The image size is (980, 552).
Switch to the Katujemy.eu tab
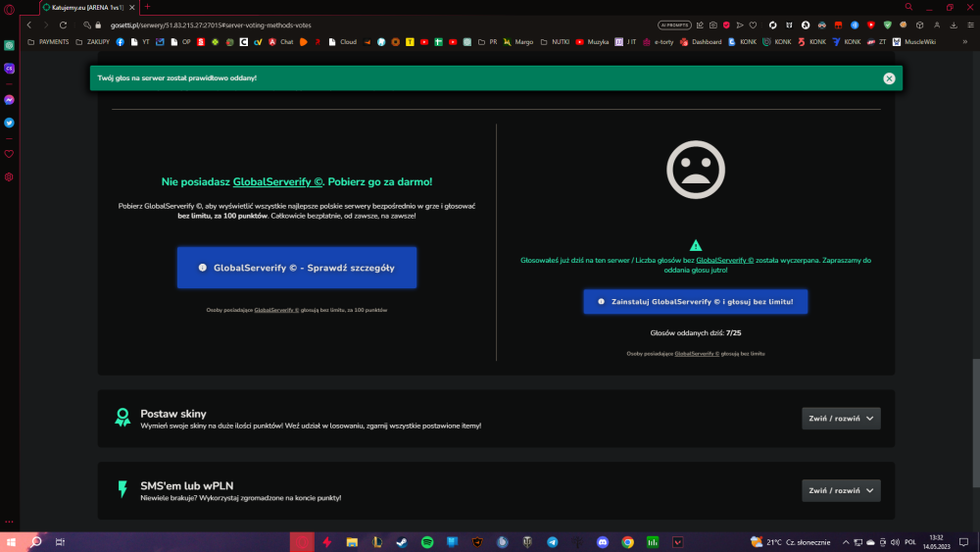[x=87, y=8]
